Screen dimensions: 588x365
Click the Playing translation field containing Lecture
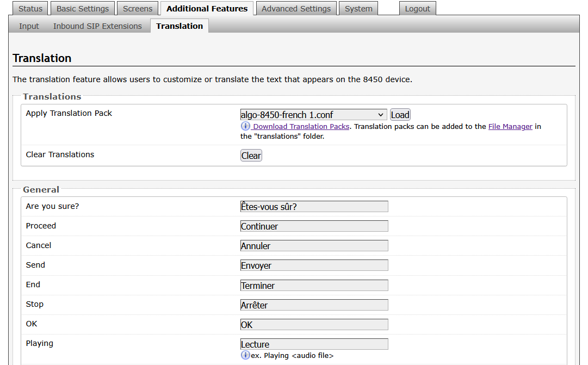click(x=314, y=344)
